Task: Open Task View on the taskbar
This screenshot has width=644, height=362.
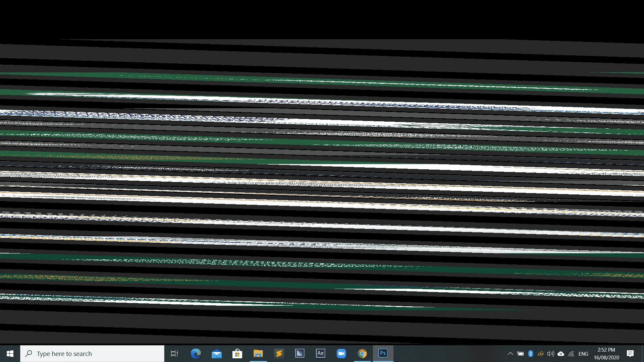Action: (174, 354)
